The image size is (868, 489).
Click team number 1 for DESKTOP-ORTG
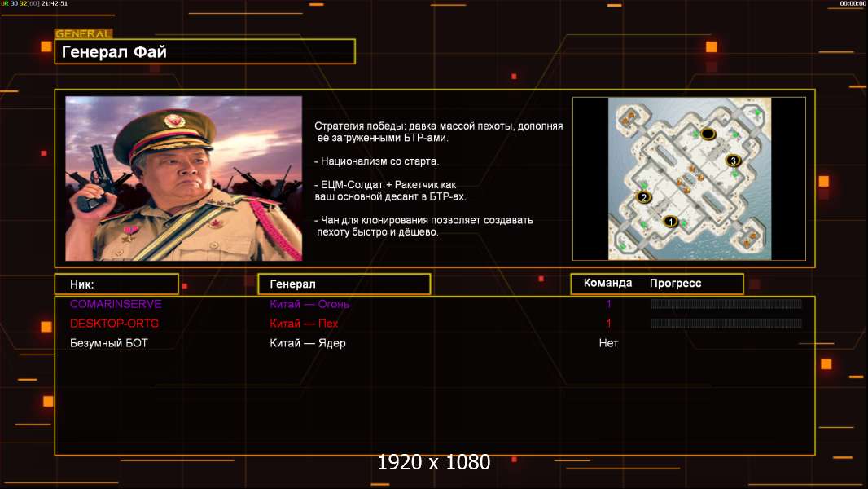[x=608, y=324]
